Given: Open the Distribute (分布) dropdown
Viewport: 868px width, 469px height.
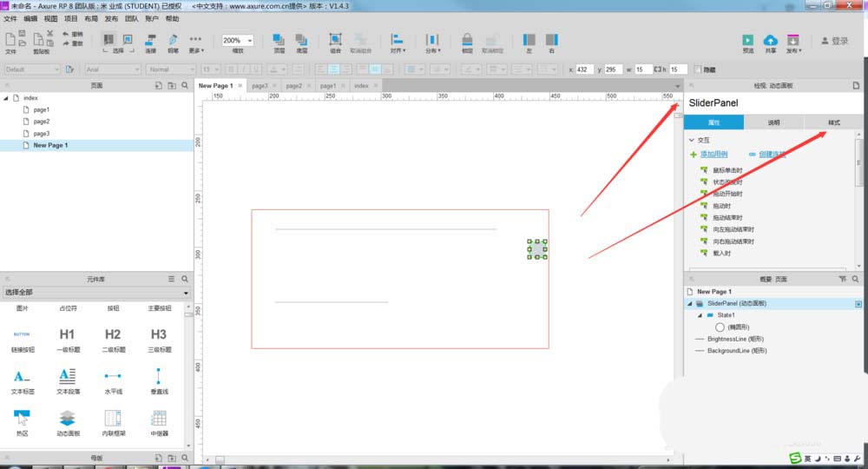Looking at the screenshot, I should 432,43.
